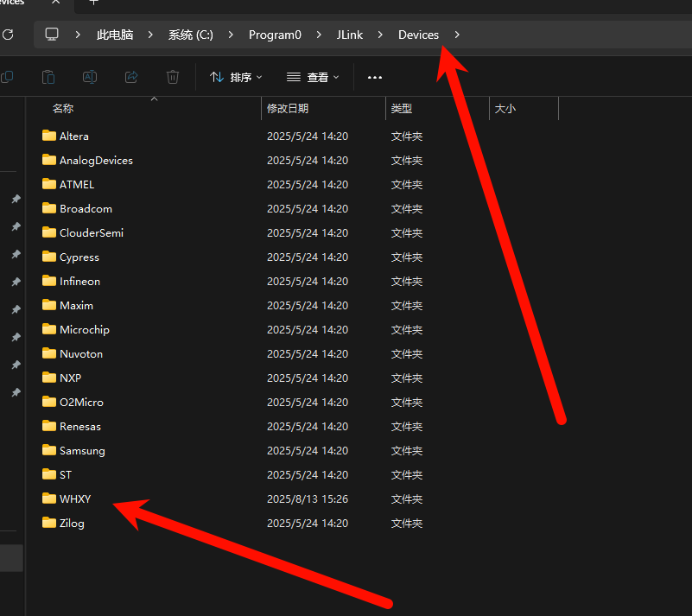
Task: Sort by the 大小 column header
Action: pyautogui.click(x=505, y=109)
